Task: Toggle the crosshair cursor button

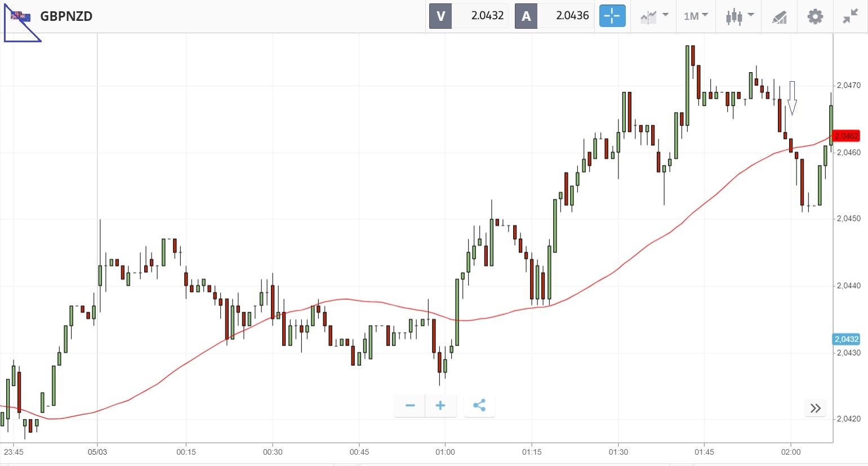Action: pyautogui.click(x=612, y=16)
